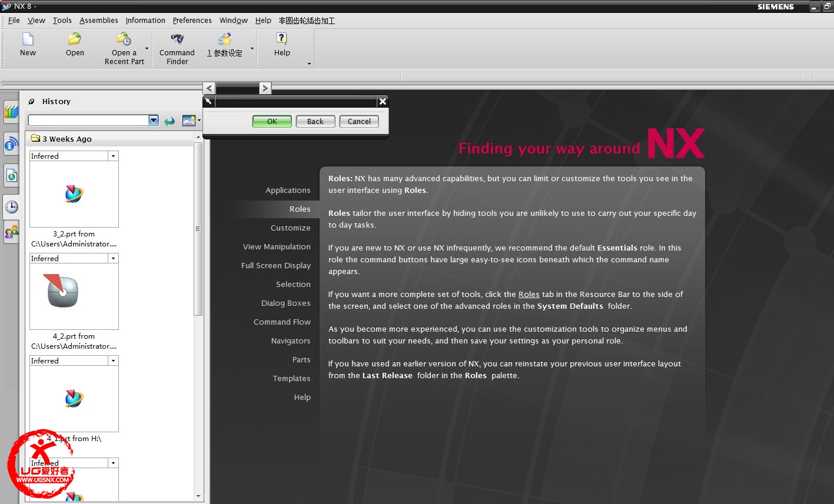Select the Templates topic
This screenshot has width=834, height=504.
(291, 378)
